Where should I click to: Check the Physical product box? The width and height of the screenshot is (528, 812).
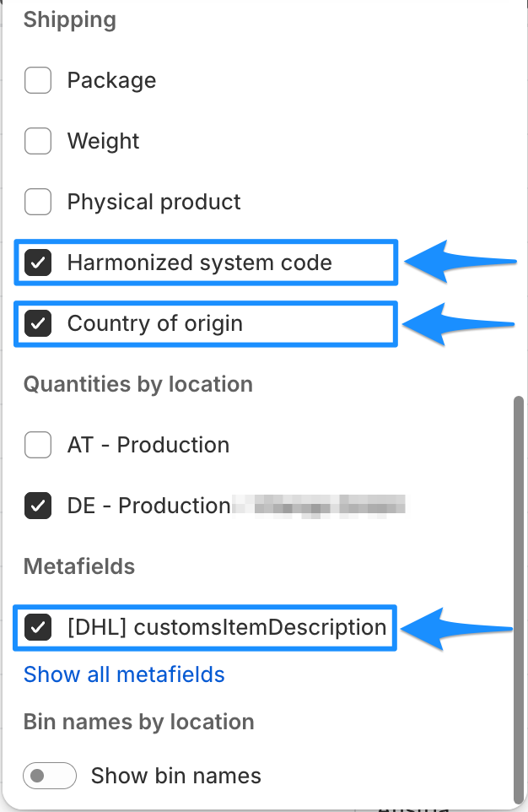[x=38, y=203]
